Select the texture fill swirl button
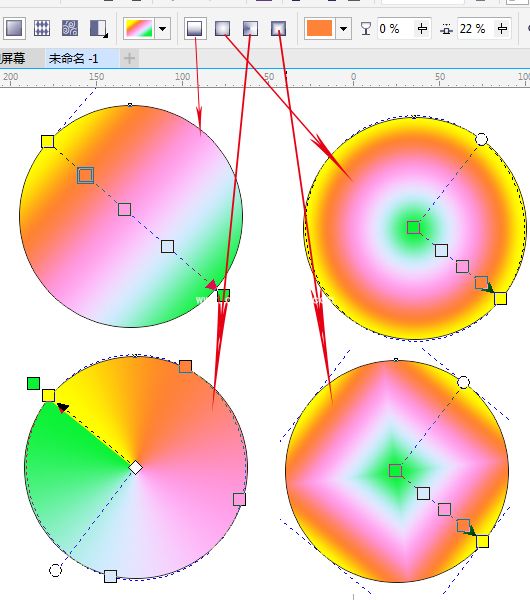The image size is (530, 600). pyautogui.click(x=70, y=28)
